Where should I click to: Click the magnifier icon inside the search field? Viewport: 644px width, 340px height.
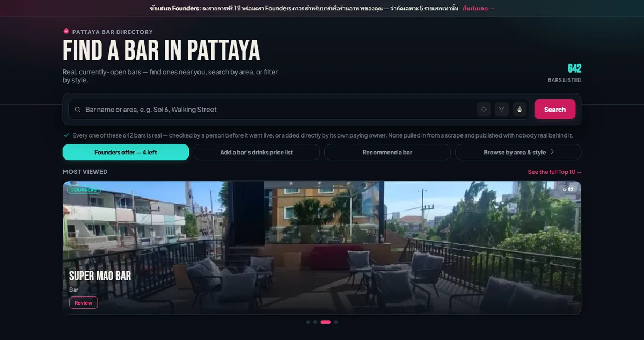pyautogui.click(x=78, y=110)
